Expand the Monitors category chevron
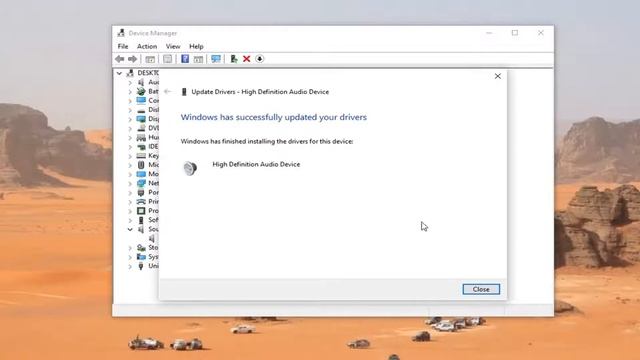The width and height of the screenshot is (640, 360). pyautogui.click(x=130, y=174)
